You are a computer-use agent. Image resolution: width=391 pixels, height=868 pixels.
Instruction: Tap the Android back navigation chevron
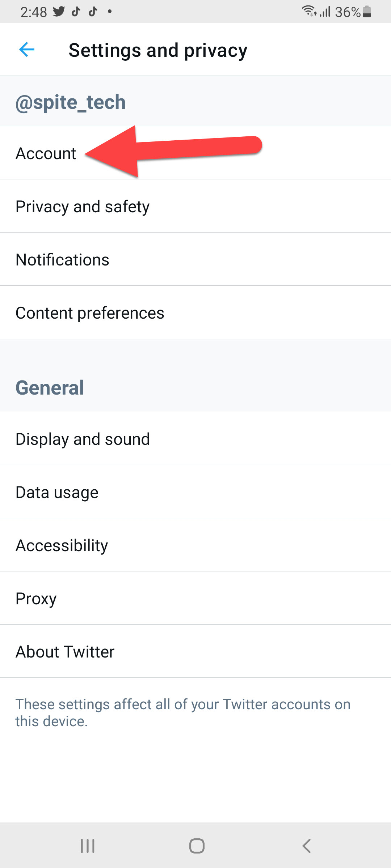point(306,846)
